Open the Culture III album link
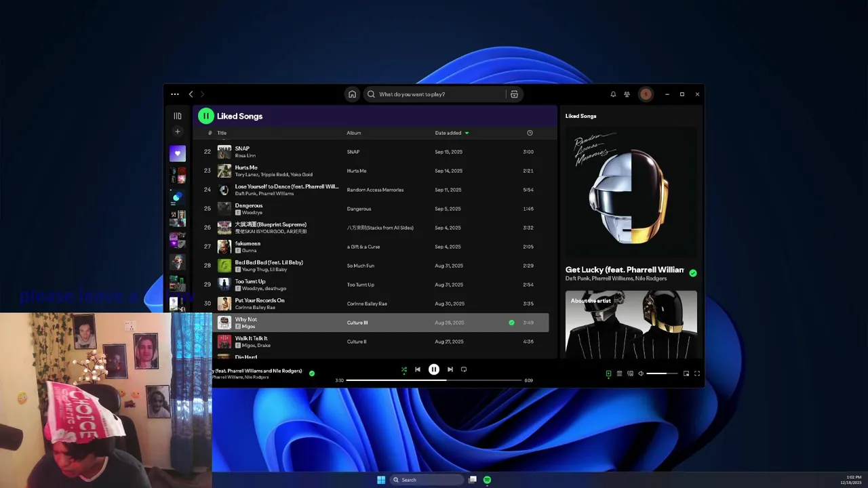Screen dimensions: 868x488 tap(357, 323)
